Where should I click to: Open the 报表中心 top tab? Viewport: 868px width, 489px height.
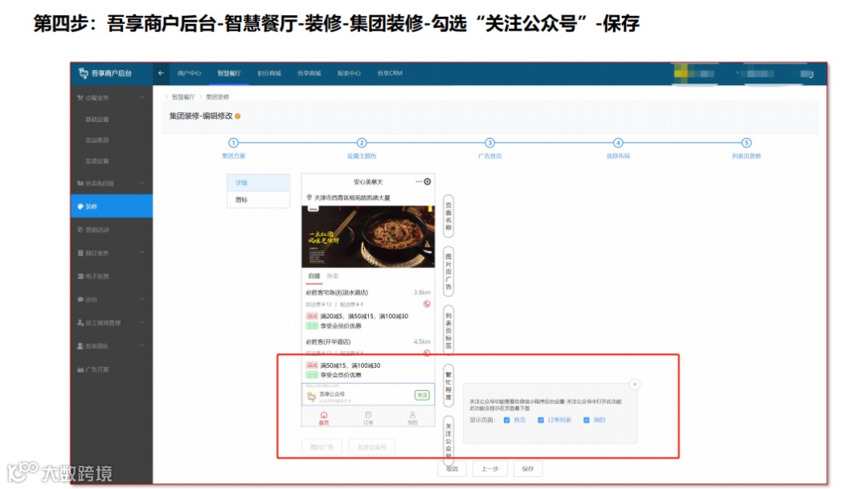coord(349,73)
